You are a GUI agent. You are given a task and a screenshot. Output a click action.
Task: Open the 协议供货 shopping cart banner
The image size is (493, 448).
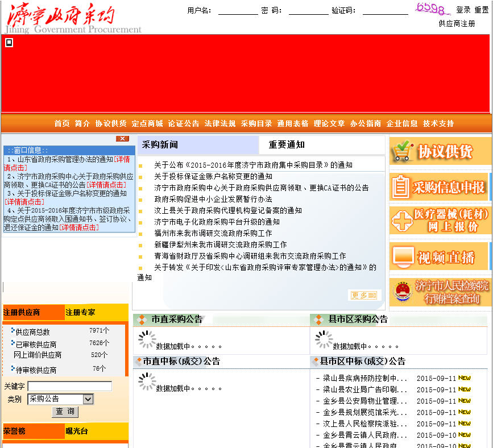click(440, 151)
